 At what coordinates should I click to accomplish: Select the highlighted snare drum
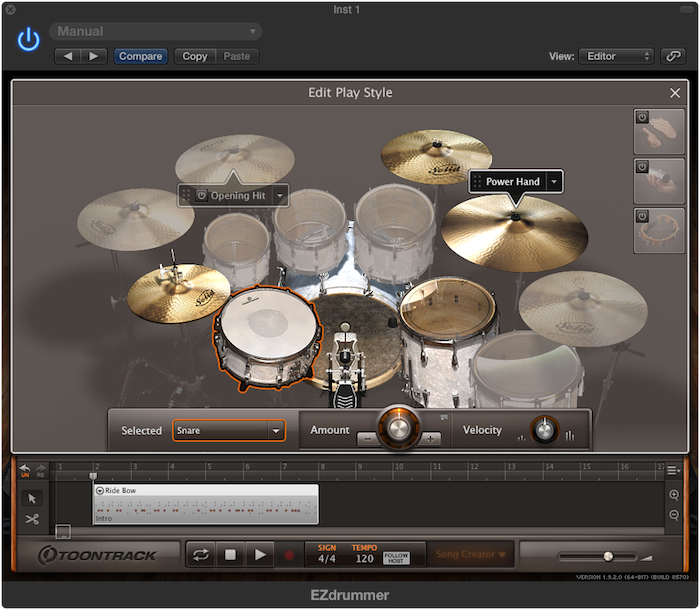267,336
